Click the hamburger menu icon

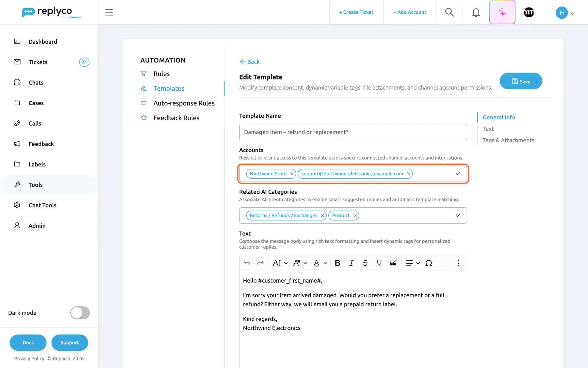point(109,12)
